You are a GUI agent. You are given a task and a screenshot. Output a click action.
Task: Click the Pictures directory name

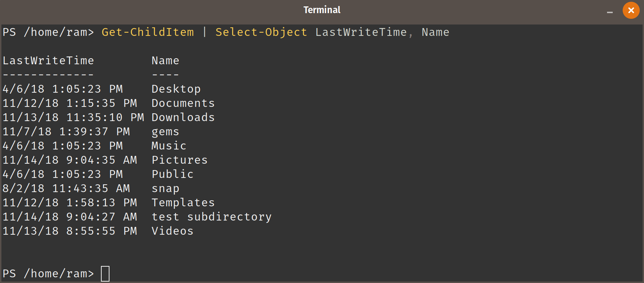(x=179, y=160)
